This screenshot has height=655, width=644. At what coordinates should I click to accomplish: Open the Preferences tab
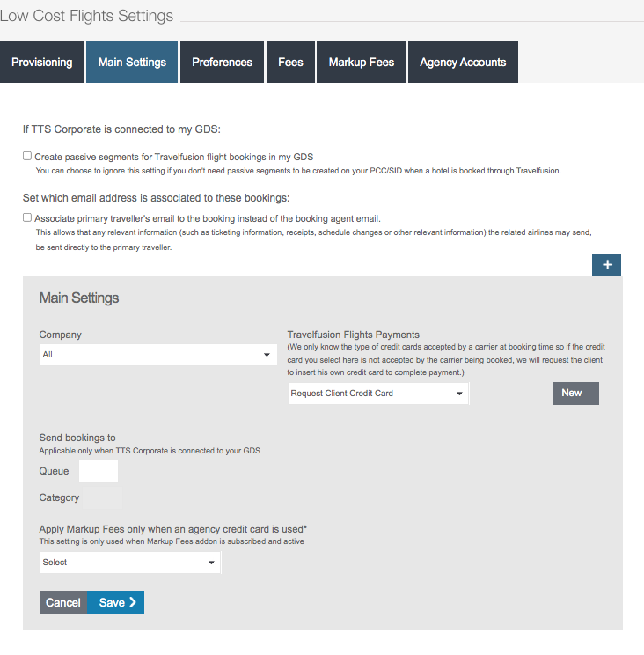click(222, 63)
